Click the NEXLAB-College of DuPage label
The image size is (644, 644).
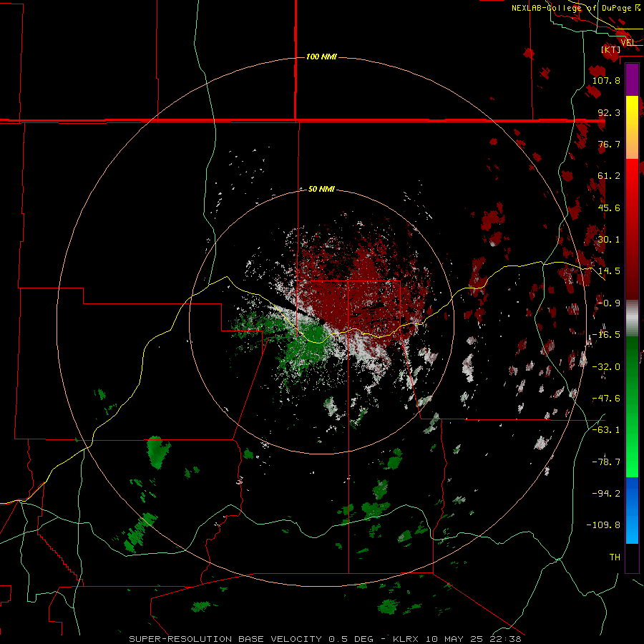[x=575, y=8]
